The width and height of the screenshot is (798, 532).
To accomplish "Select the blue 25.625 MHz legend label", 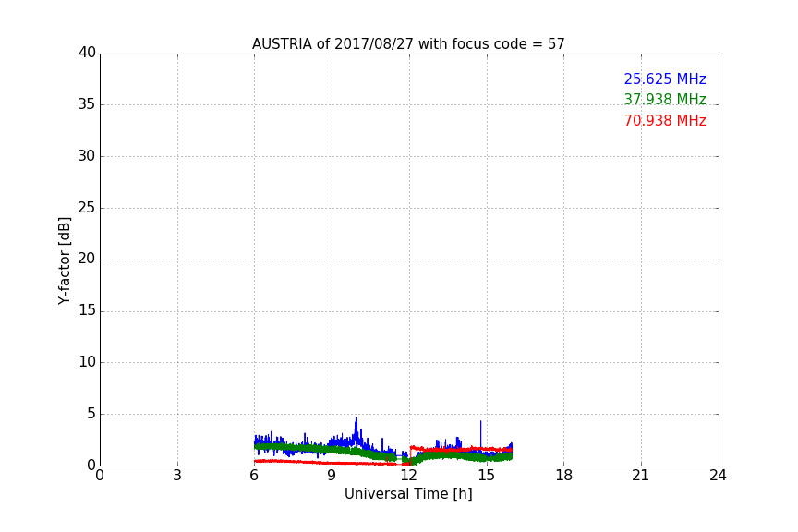I will (665, 79).
